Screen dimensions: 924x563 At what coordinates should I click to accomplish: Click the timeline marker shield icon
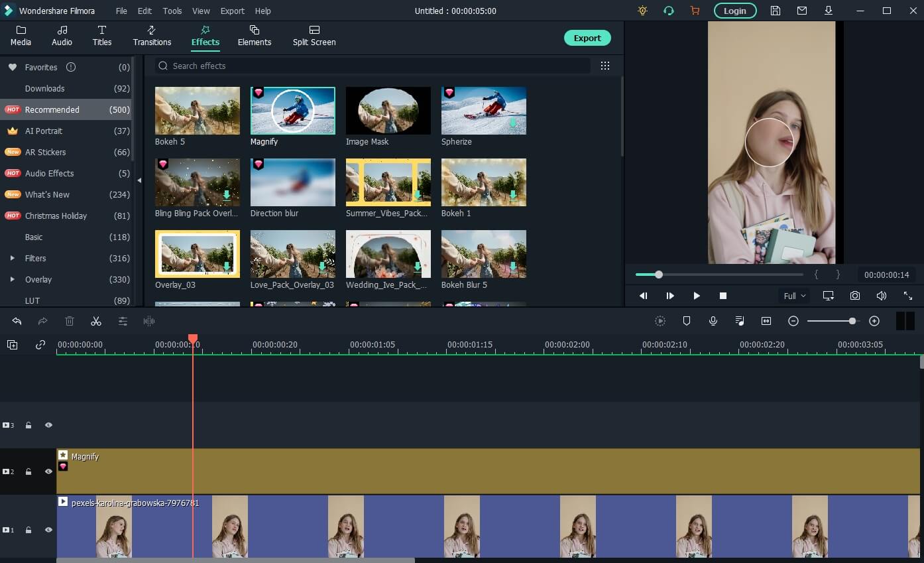pyautogui.click(x=687, y=321)
